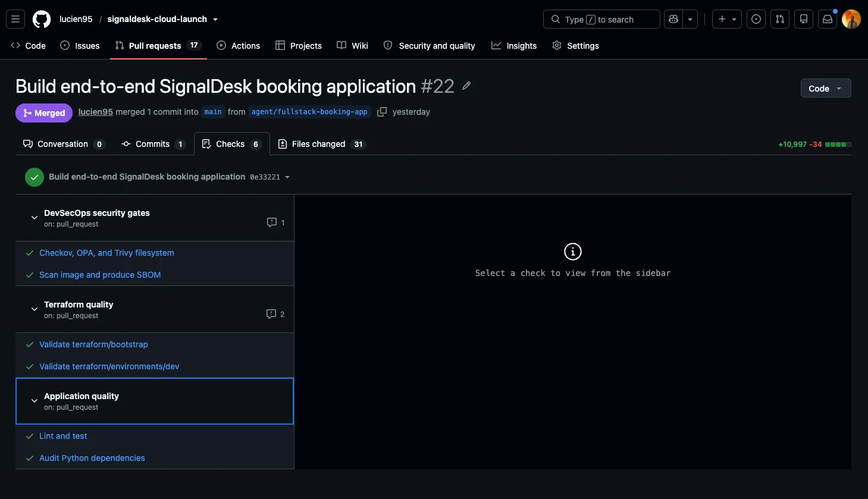Select the Checks tab
Image resolution: width=868 pixels, height=499 pixels.
click(232, 144)
